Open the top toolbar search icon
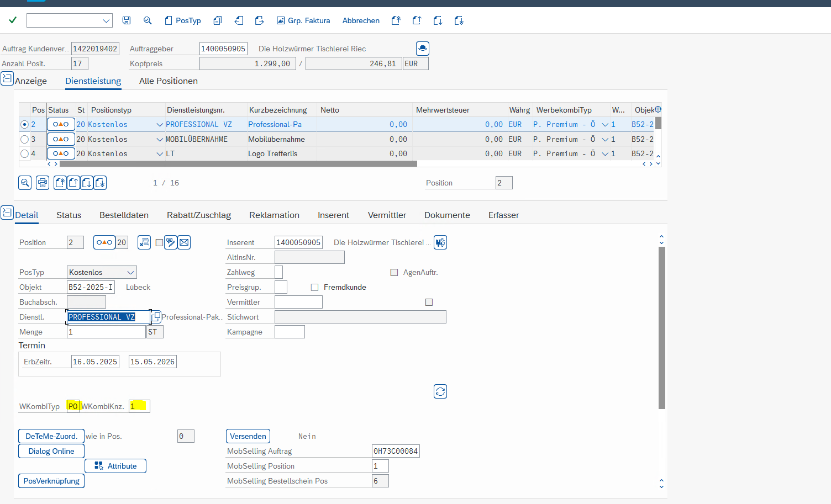The image size is (831, 504). tap(148, 20)
